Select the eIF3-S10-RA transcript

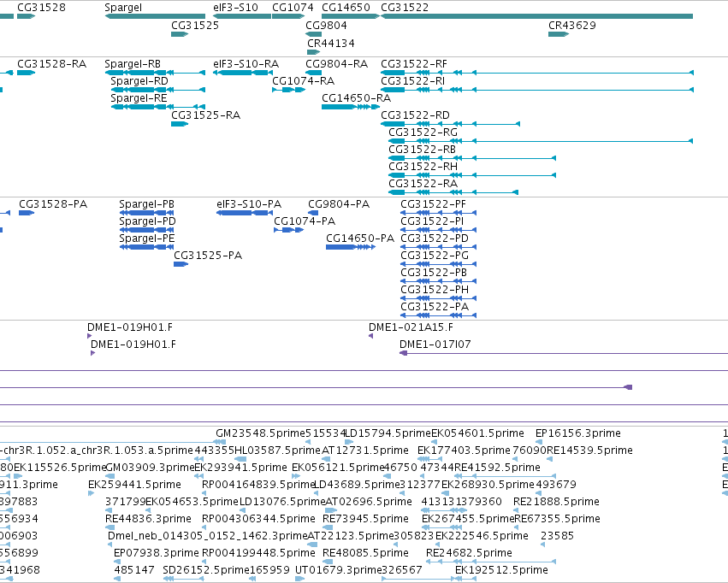243,73
